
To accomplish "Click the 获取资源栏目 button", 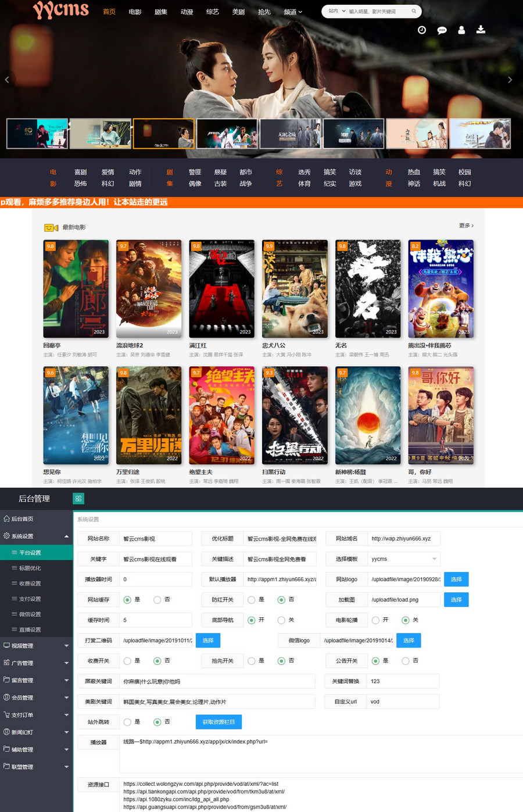I will [x=218, y=722].
